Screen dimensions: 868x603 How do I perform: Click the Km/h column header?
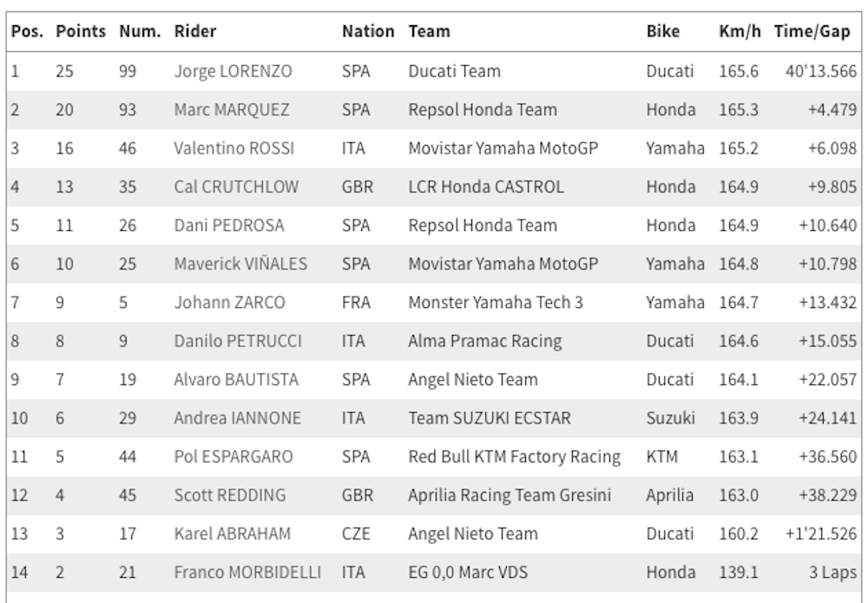739,32
